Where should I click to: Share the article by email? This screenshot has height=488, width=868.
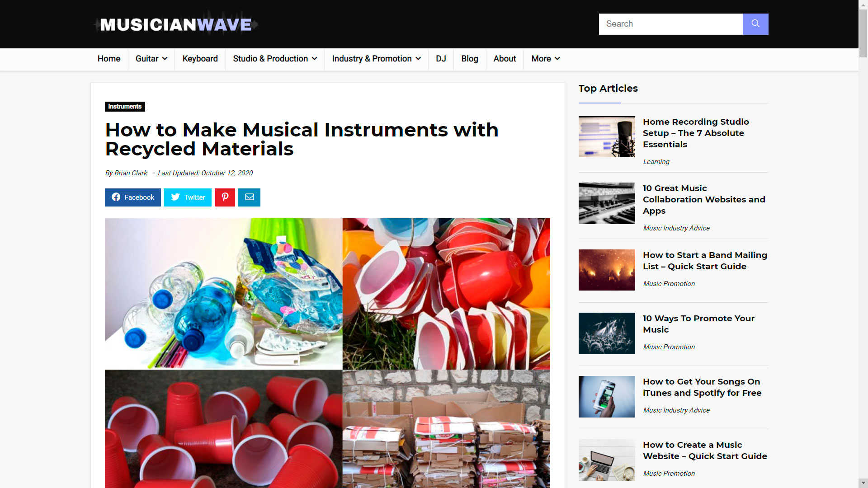(249, 197)
